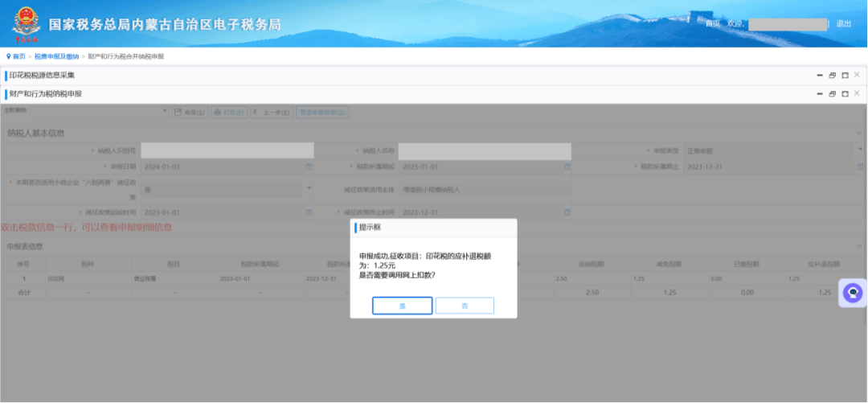Open the 申报类型 dropdown arrow
868x403 pixels.
point(860,149)
